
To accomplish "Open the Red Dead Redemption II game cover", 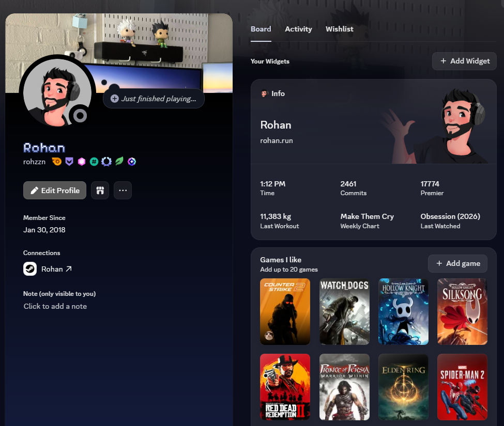I will click(285, 387).
